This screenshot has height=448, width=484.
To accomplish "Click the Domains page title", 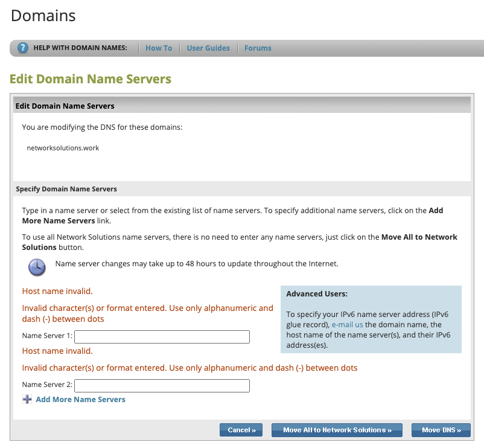I will [43, 16].
